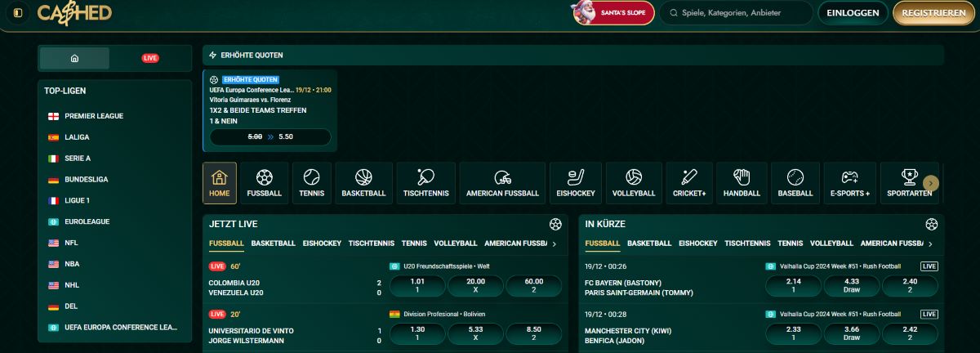Switch In Kürze to the Tischtennis tab

coord(747,244)
